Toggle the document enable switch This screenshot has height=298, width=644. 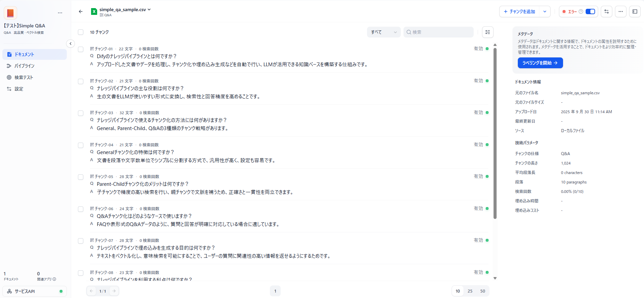point(590,11)
